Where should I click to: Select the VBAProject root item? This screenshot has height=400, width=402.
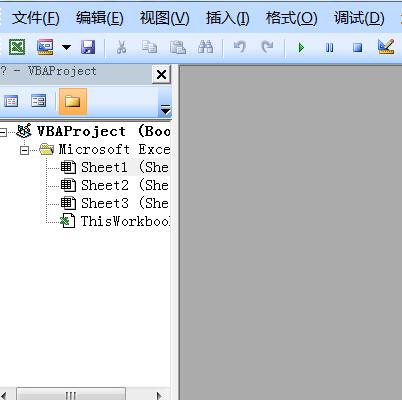[104, 131]
